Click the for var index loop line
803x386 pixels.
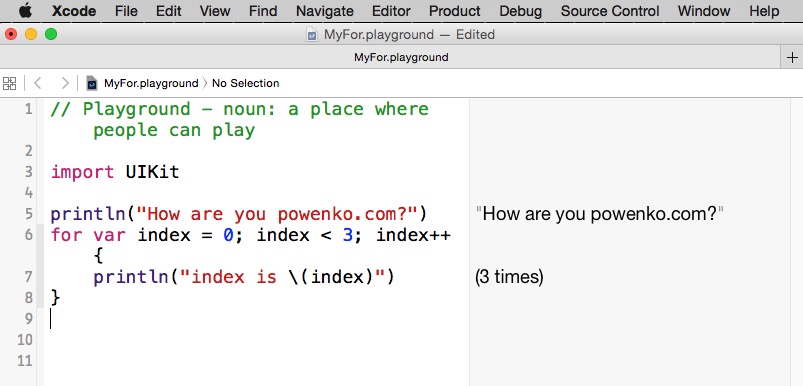(250, 235)
